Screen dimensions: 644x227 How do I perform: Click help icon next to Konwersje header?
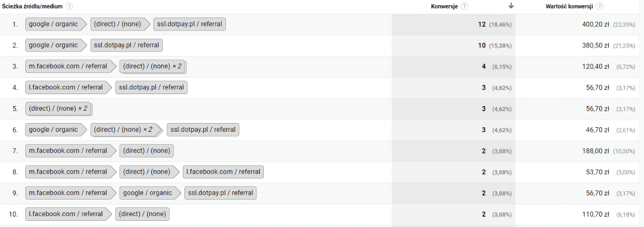click(465, 6)
